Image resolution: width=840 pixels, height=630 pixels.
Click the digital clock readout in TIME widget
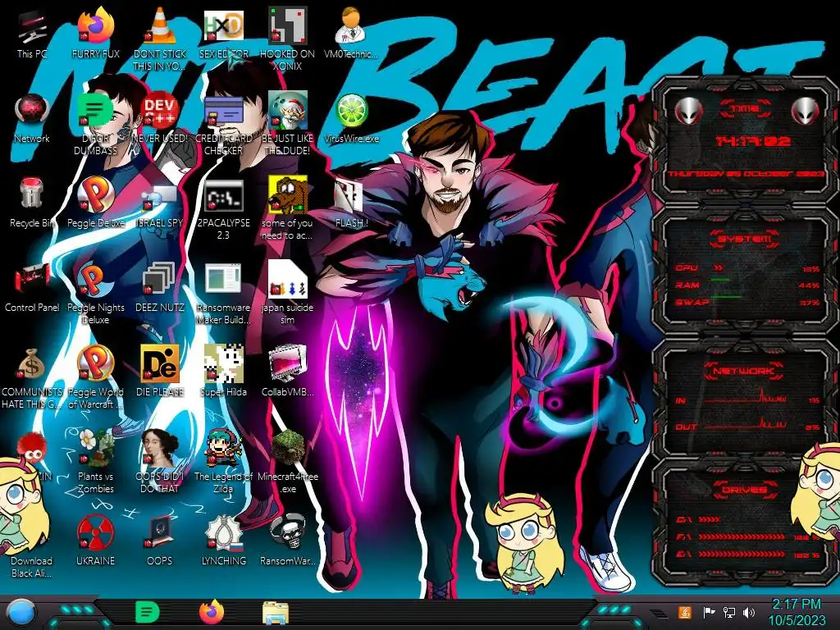point(753,141)
